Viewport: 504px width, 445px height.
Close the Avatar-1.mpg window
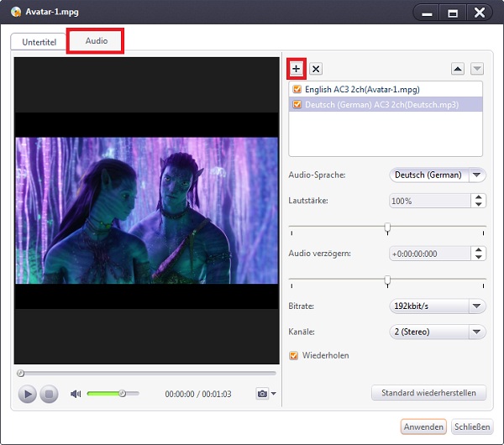pyautogui.click(x=480, y=13)
